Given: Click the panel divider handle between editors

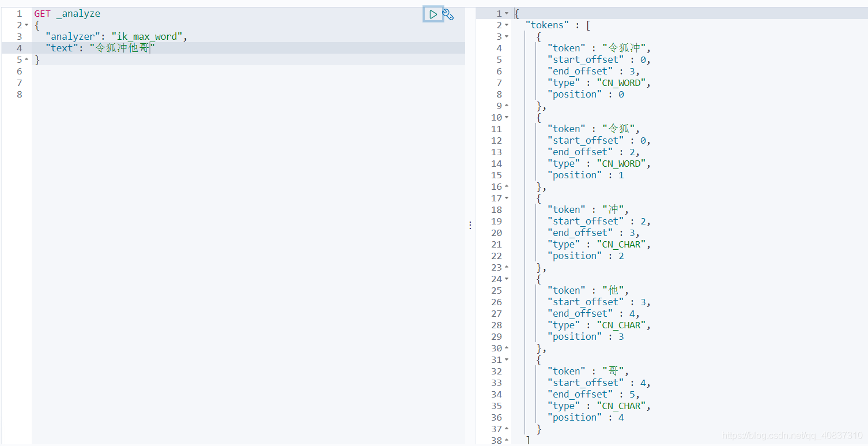Looking at the screenshot, I should [x=470, y=225].
